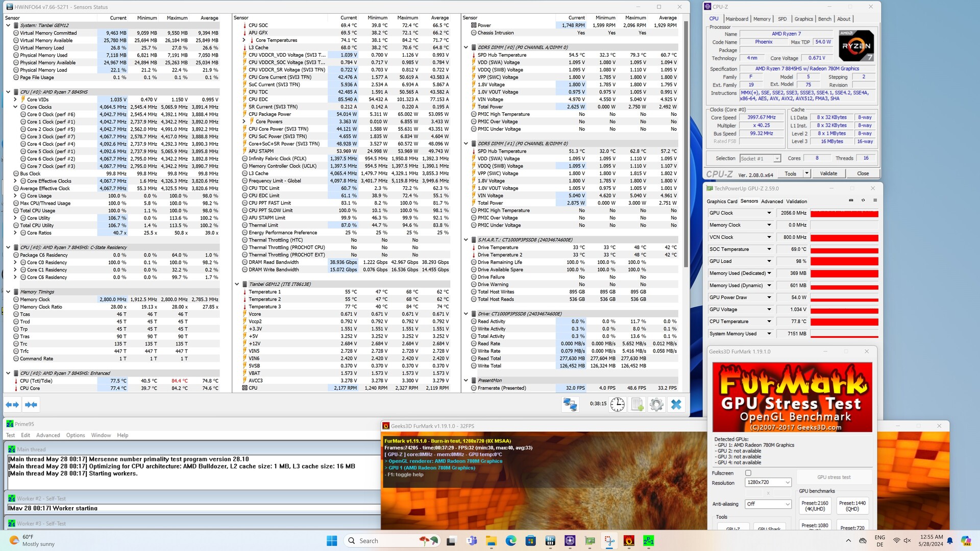Open notifications bell in system tray
The width and height of the screenshot is (980, 551).
950,541
